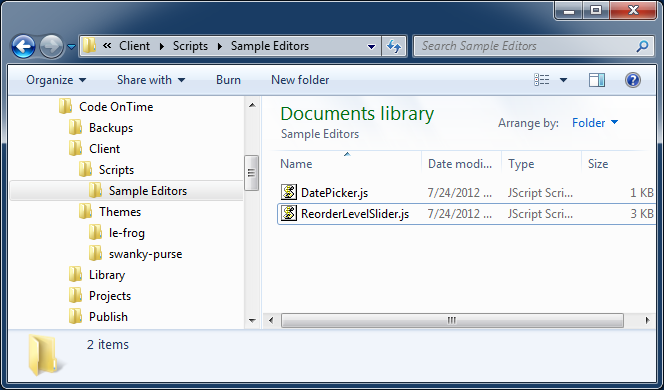
Task: Click navigation pane scroll up arrow
Action: 252,105
